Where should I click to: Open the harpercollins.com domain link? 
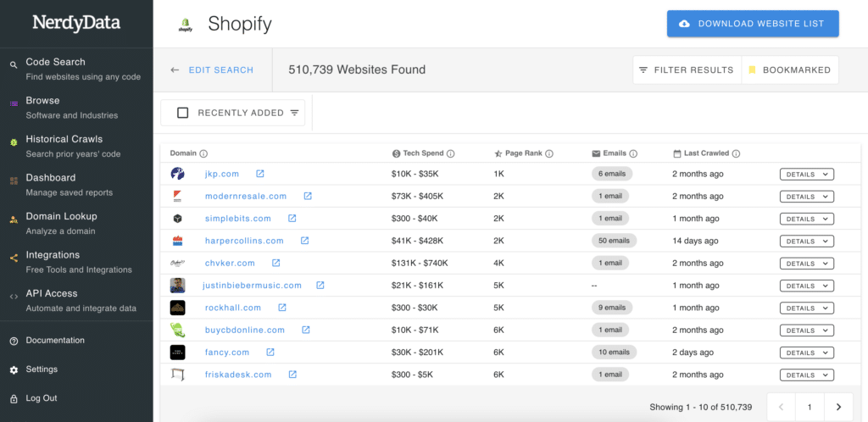(244, 241)
